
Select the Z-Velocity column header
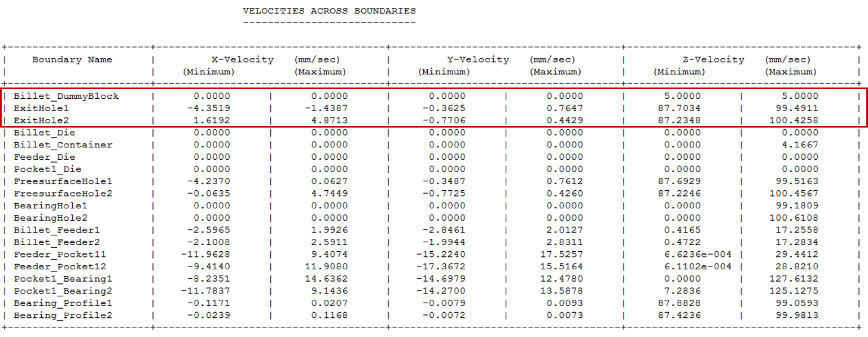point(713,60)
